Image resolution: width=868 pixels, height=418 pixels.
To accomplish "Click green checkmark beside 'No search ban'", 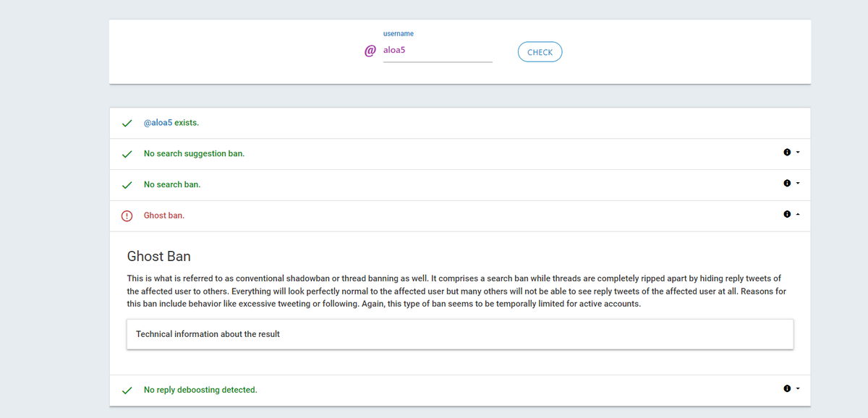I will [127, 185].
